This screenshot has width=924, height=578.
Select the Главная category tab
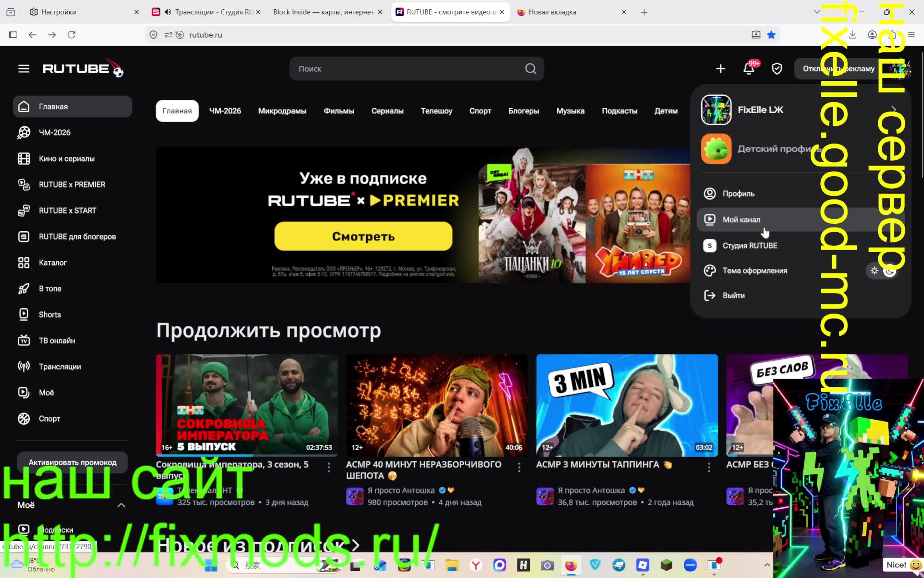point(177,111)
